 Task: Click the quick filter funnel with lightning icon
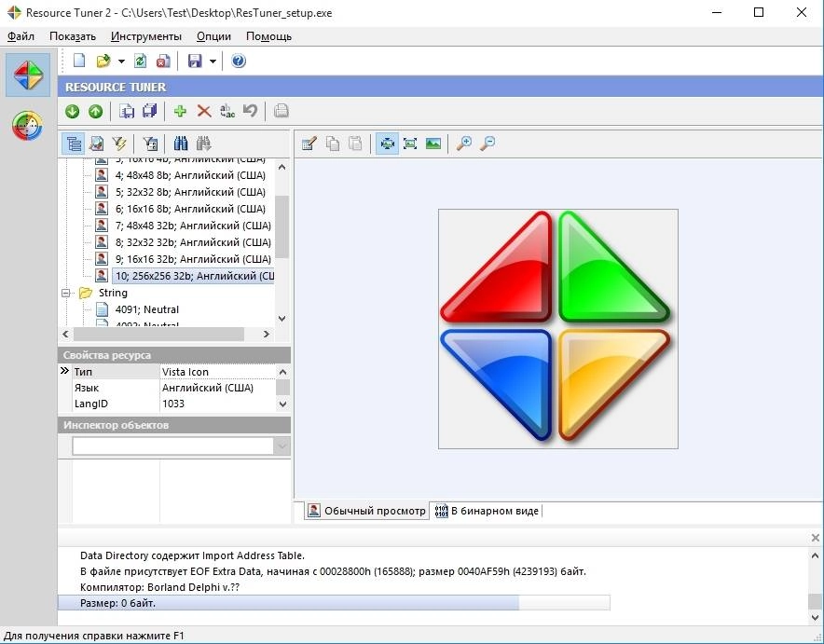point(120,144)
